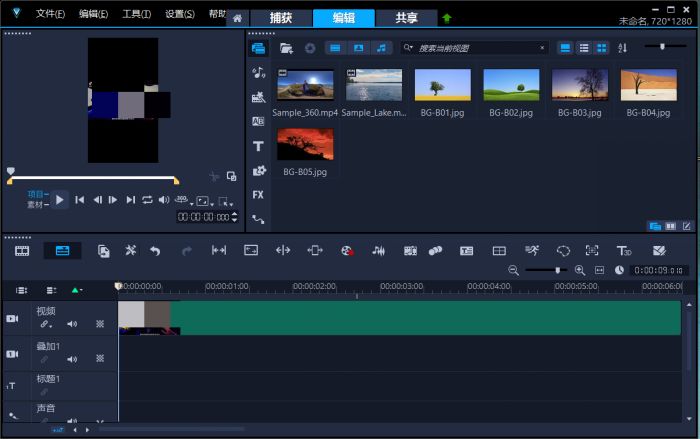Jump to the preview start
700x439 pixels.
79,200
